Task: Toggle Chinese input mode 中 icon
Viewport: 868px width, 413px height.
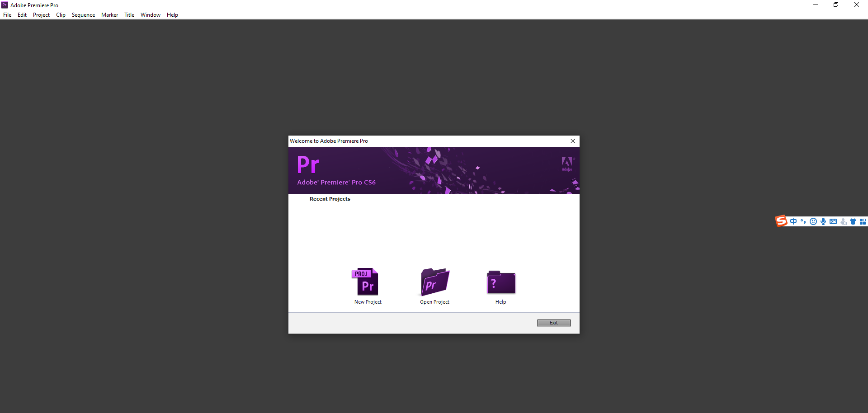Action: [793, 221]
